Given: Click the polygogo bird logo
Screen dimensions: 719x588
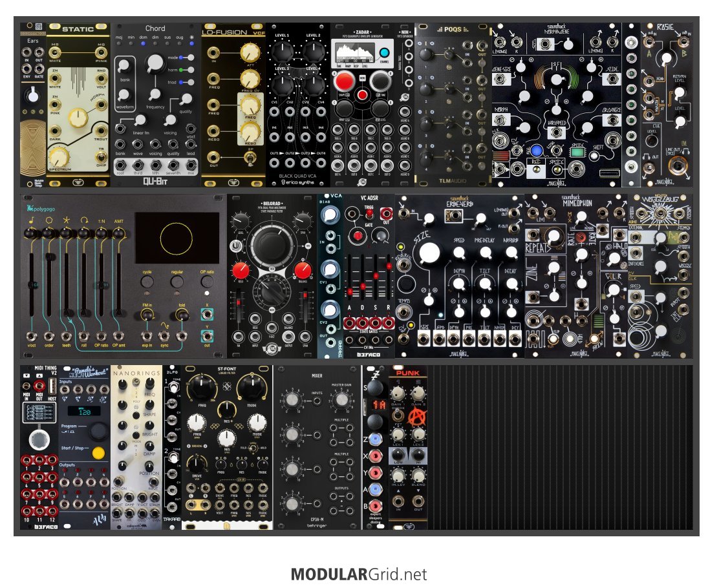Looking at the screenshot, I should pyautogui.click(x=30, y=208).
